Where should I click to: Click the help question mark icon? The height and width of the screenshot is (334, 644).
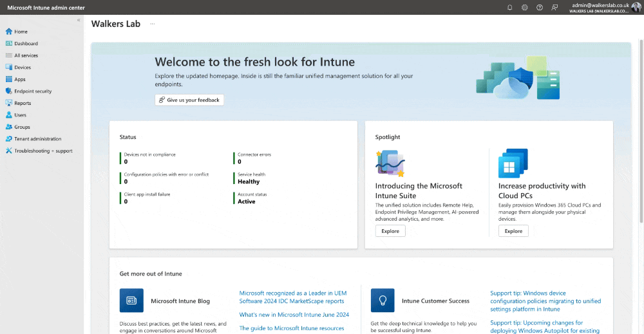[540, 7]
